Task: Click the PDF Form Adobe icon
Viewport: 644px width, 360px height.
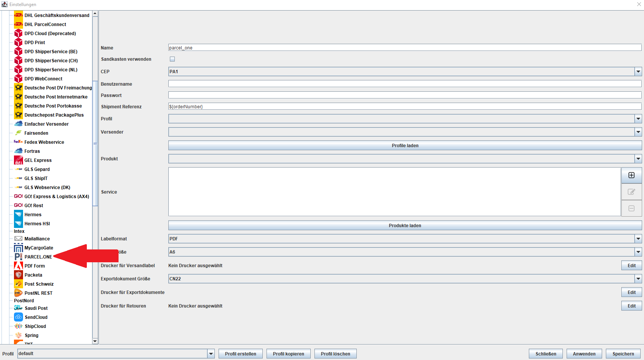Action: point(18,266)
